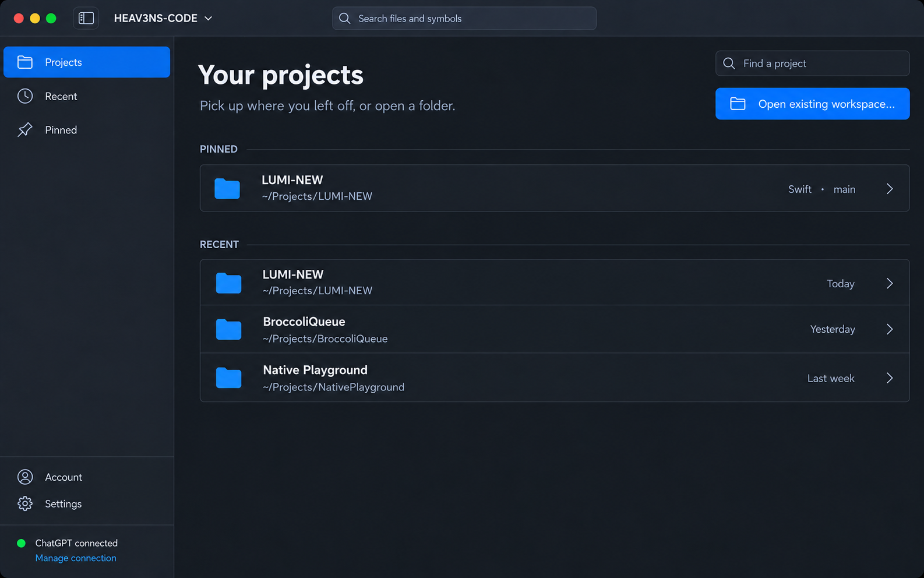
Task: Click the Manage connection link
Action: point(76,558)
